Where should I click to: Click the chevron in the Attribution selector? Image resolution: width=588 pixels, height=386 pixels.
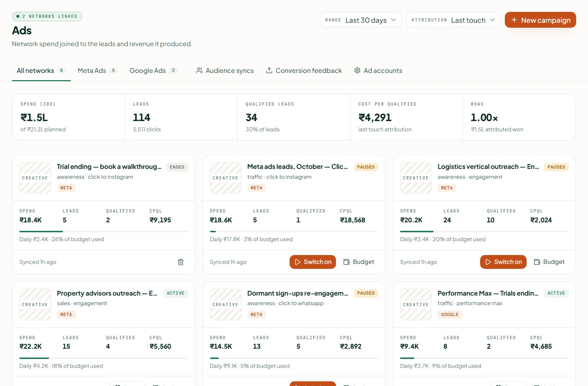point(493,20)
